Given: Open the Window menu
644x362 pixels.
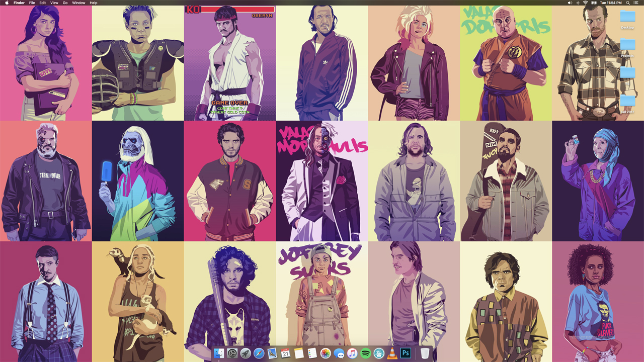Looking at the screenshot, I should point(78,3).
